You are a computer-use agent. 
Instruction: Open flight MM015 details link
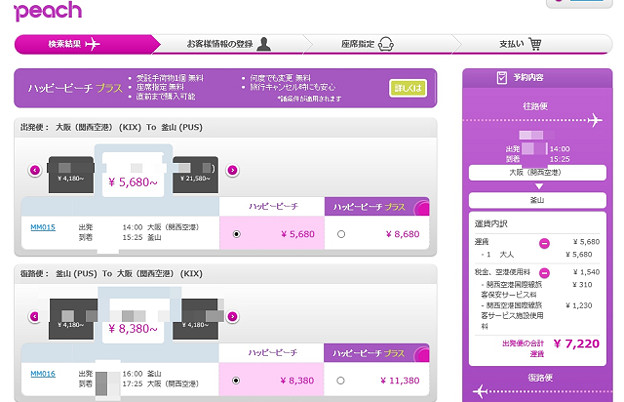click(x=43, y=227)
